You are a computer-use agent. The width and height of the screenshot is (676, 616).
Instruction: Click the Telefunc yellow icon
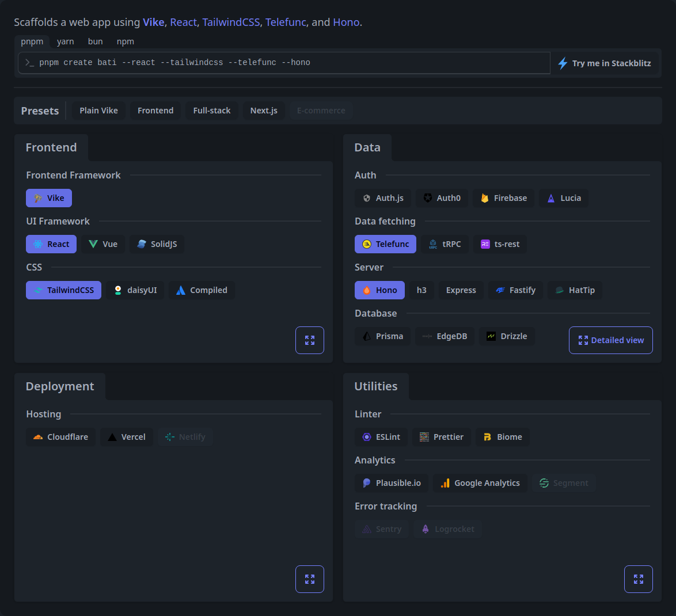coord(366,244)
